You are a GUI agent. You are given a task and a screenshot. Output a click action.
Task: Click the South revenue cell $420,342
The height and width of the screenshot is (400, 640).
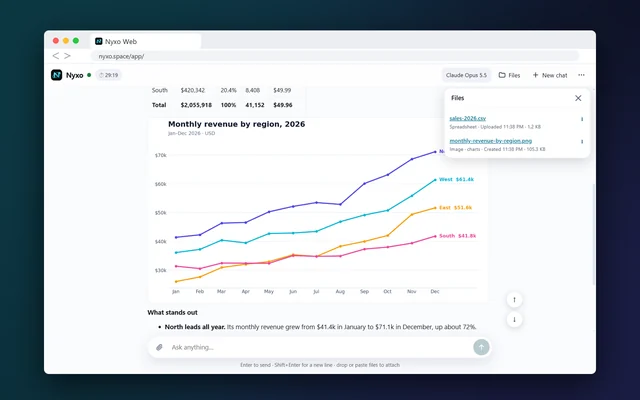(193, 90)
